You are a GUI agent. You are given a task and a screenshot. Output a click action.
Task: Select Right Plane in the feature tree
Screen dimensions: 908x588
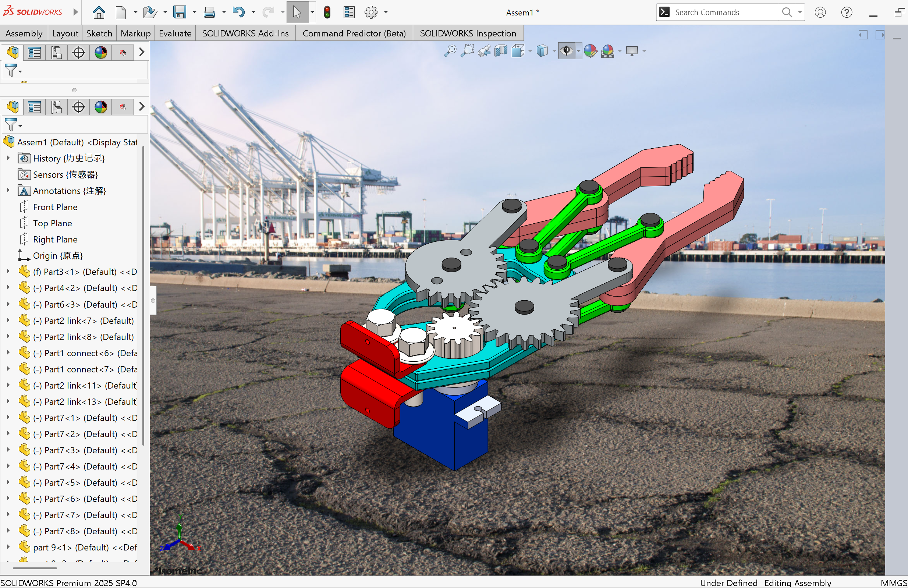[55, 239]
